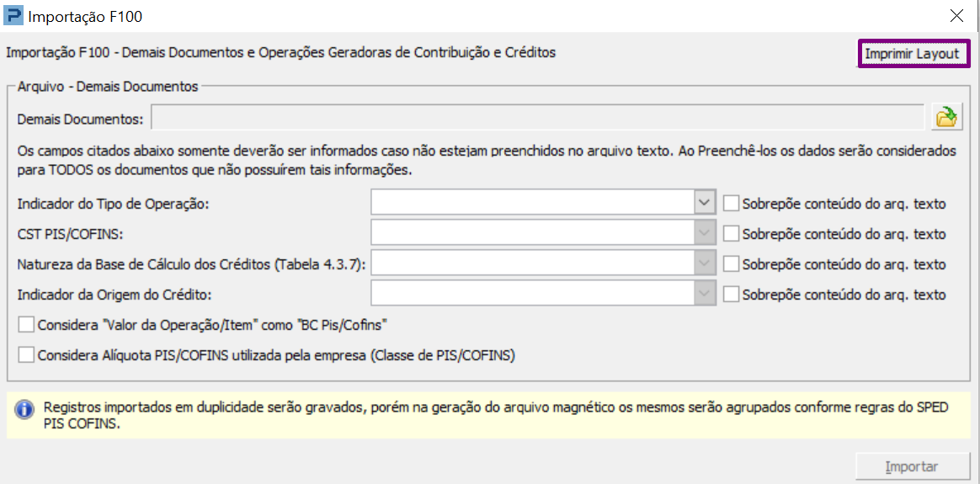Image resolution: width=980 pixels, height=484 pixels.
Task: Click inside the Indicador do Tipo de Operação field
Action: [x=532, y=203]
